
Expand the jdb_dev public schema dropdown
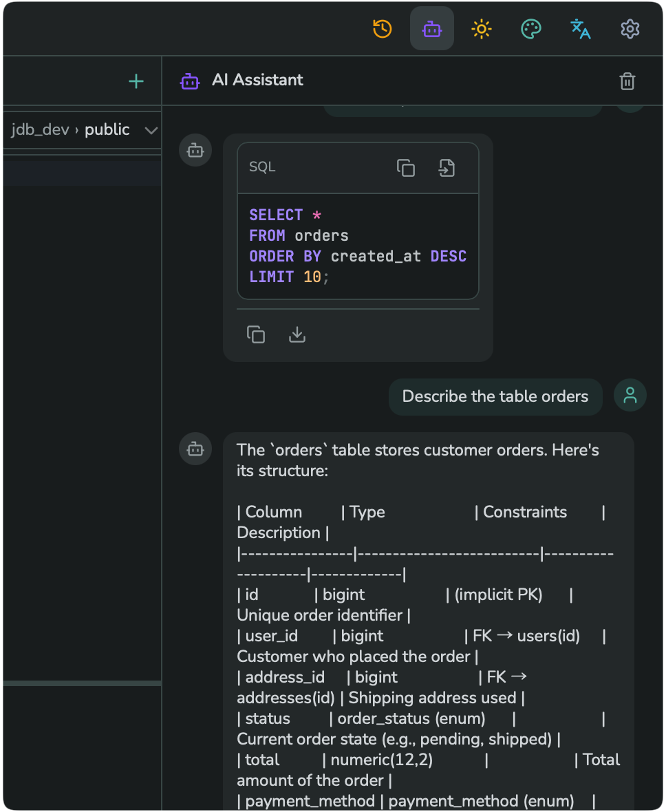(x=151, y=130)
